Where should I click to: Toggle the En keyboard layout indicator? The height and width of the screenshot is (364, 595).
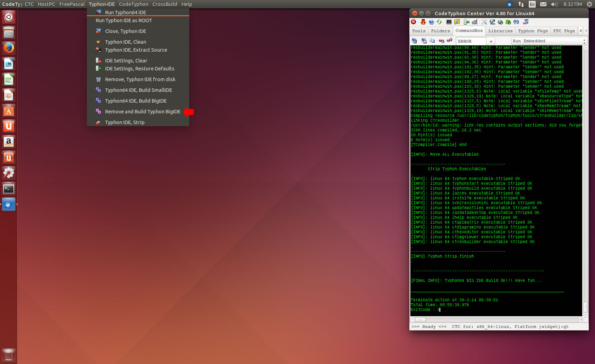(532, 4)
